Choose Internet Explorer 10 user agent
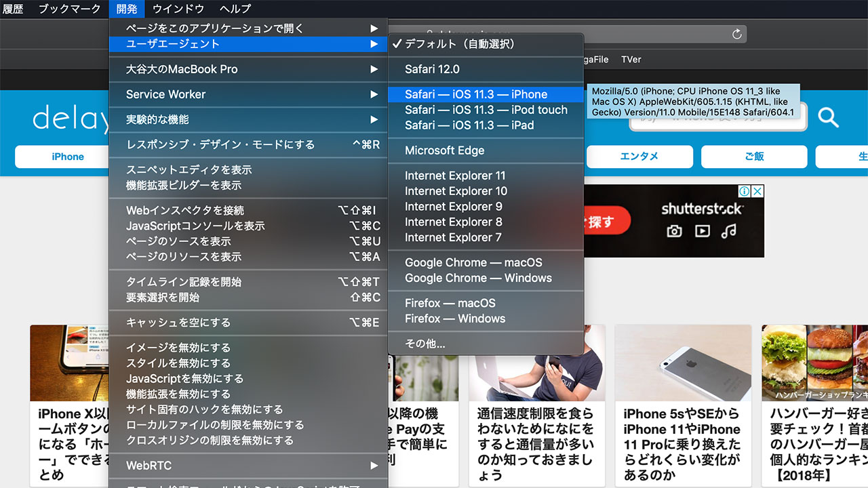 [x=486, y=191]
